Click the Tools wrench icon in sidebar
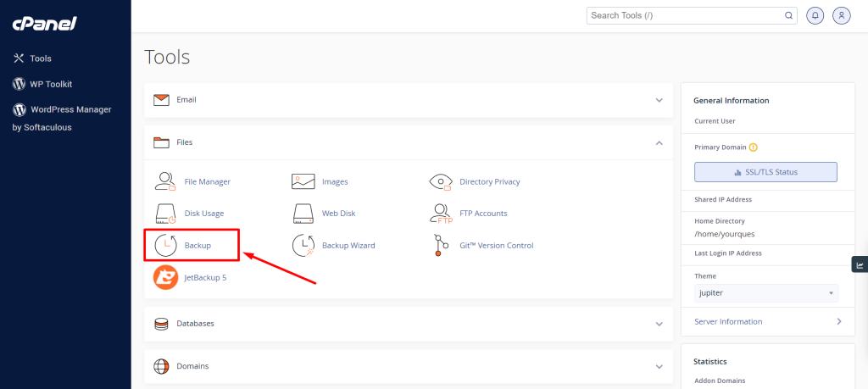Screen dimensions: 868x389 coord(19,58)
